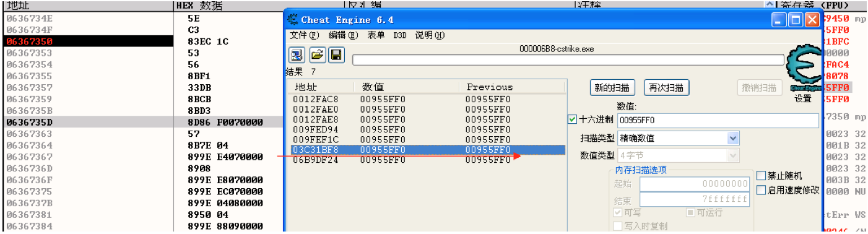Open the D3D menu
The width and height of the screenshot is (868, 234).
click(x=400, y=35)
